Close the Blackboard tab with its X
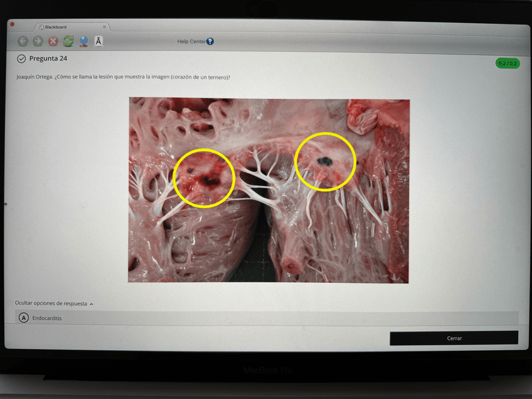This screenshot has width=532, height=399. click(x=105, y=27)
